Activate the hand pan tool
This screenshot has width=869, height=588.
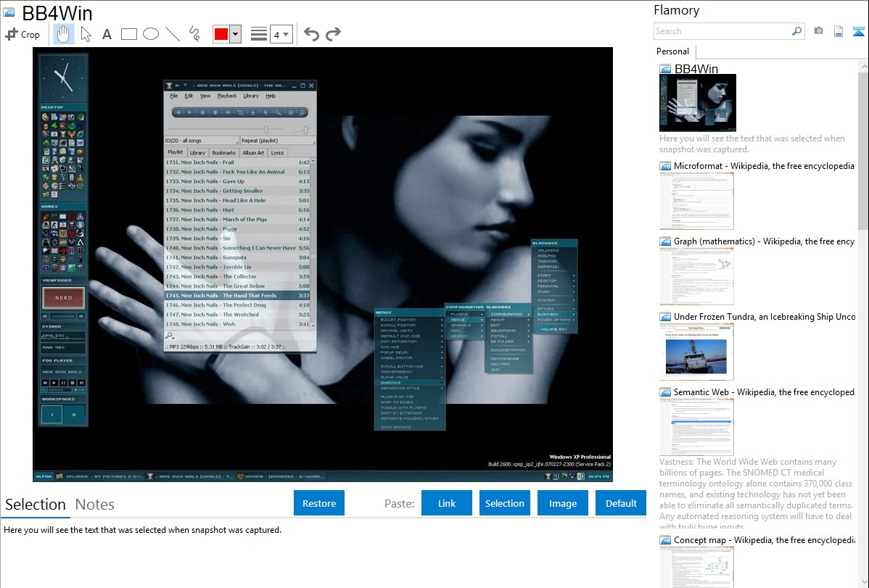point(64,34)
